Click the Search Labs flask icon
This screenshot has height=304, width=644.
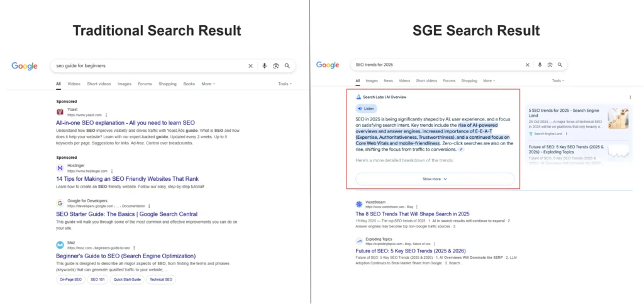358,97
